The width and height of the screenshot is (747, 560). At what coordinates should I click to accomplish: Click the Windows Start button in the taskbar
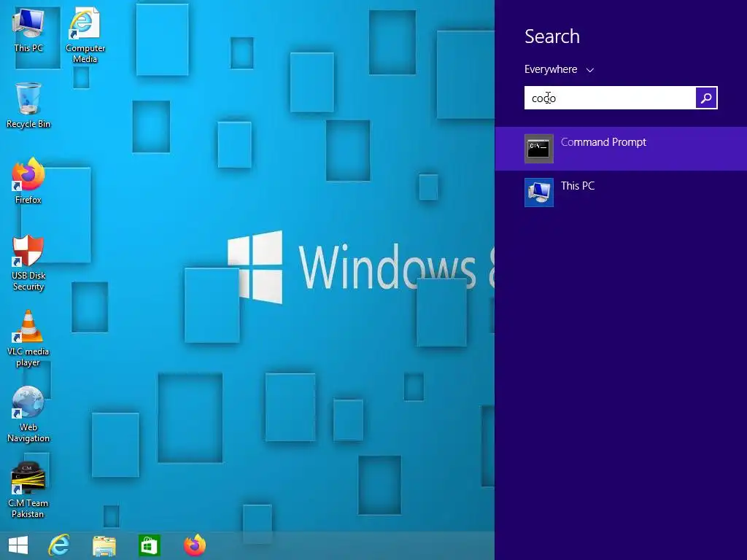[x=18, y=545]
